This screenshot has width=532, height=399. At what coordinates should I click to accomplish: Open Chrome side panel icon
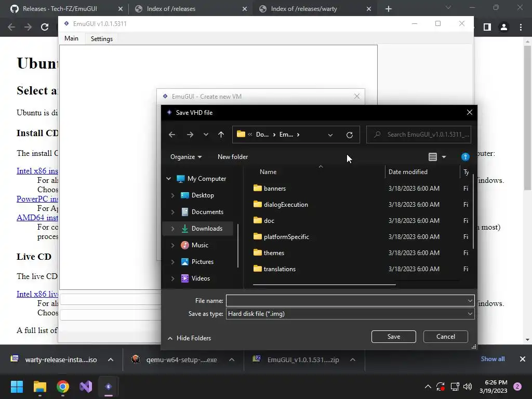point(487,27)
